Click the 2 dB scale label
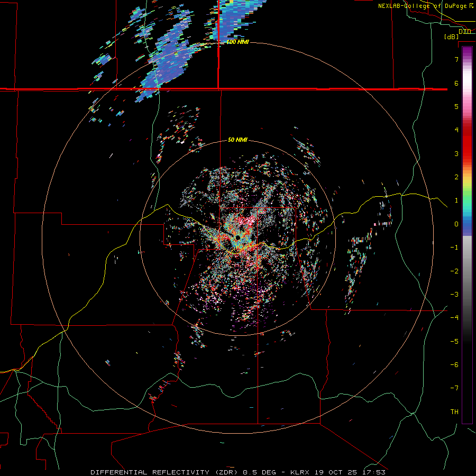This screenshot has height=476, width=476. (456, 177)
